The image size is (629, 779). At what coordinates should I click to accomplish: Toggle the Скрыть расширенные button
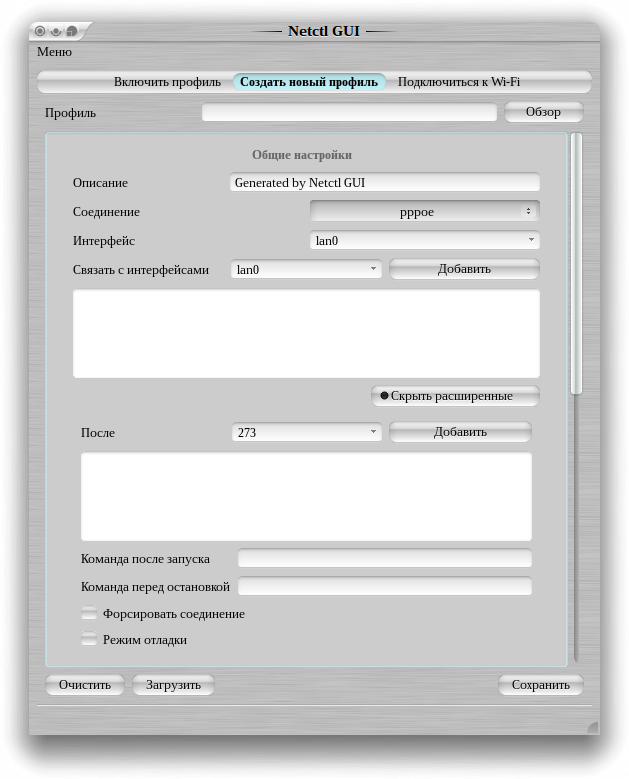(x=455, y=396)
